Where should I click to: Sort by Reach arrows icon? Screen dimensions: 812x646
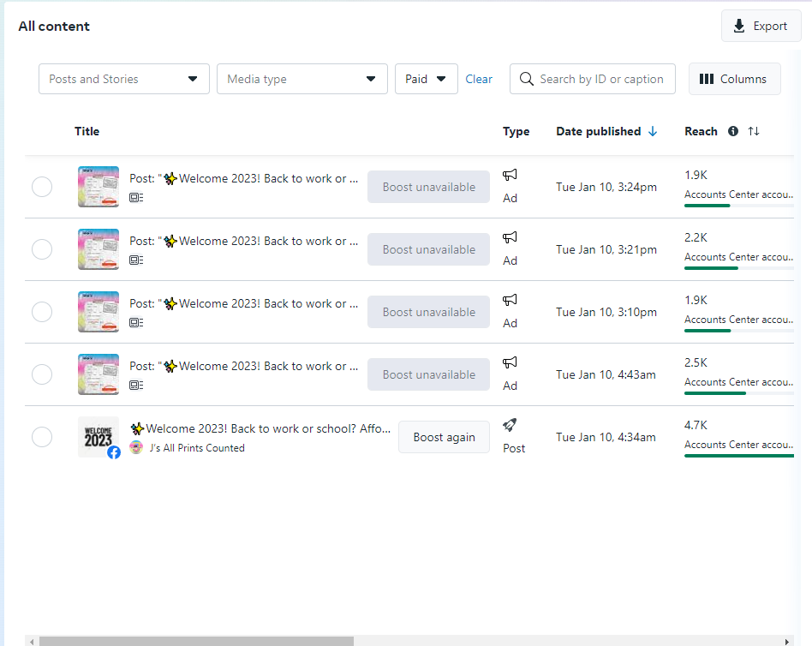point(754,131)
